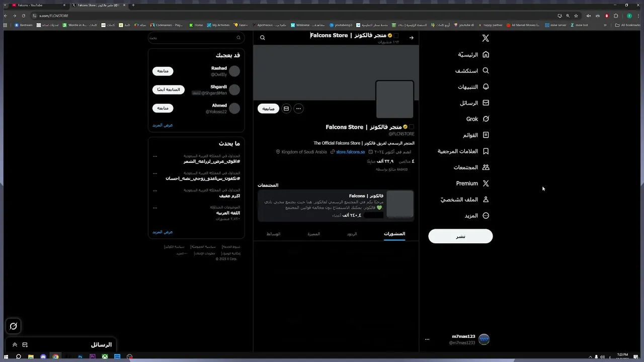Click the search (بحث) input field
644x362 pixels.
click(x=196, y=38)
